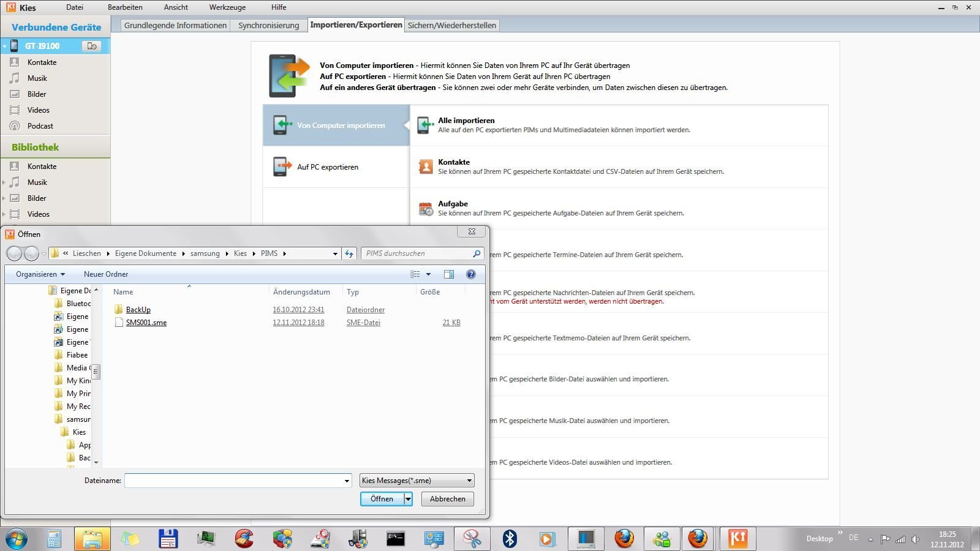Switch to Synchronisierung tab

(268, 25)
